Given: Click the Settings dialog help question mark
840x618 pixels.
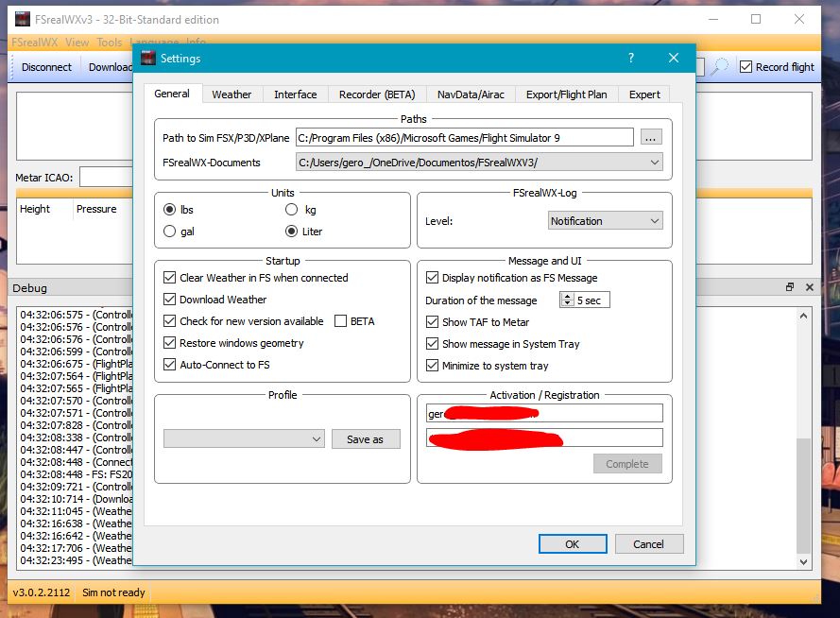Looking at the screenshot, I should 631,58.
